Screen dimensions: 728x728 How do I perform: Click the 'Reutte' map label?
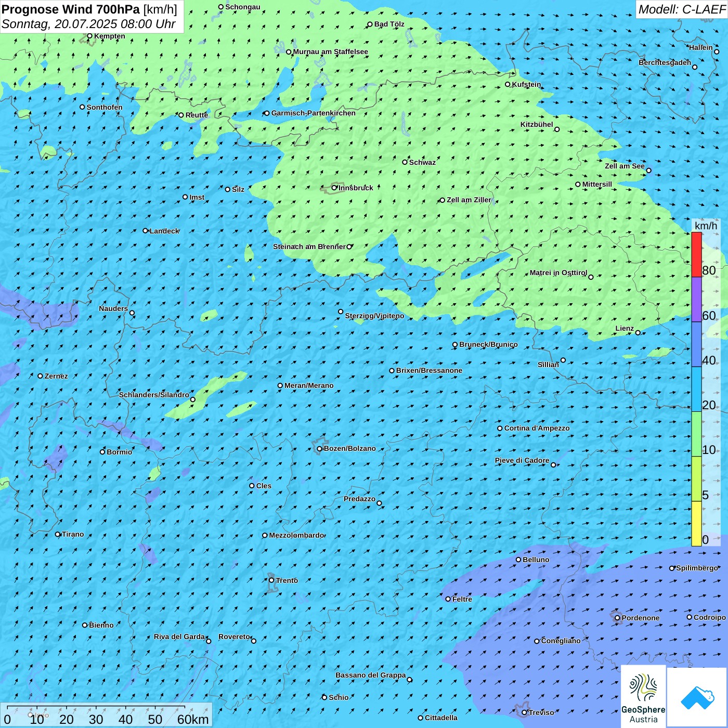[x=197, y=115]
